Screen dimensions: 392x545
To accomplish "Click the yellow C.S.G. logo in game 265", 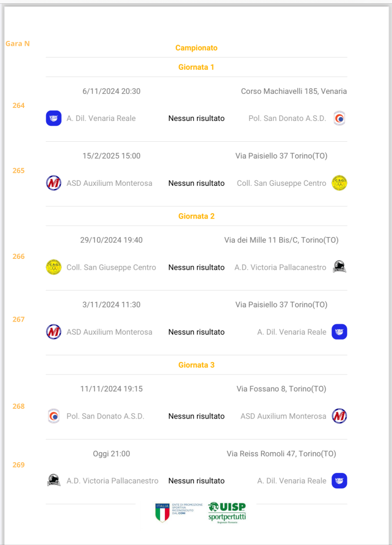I will point(339,183).
